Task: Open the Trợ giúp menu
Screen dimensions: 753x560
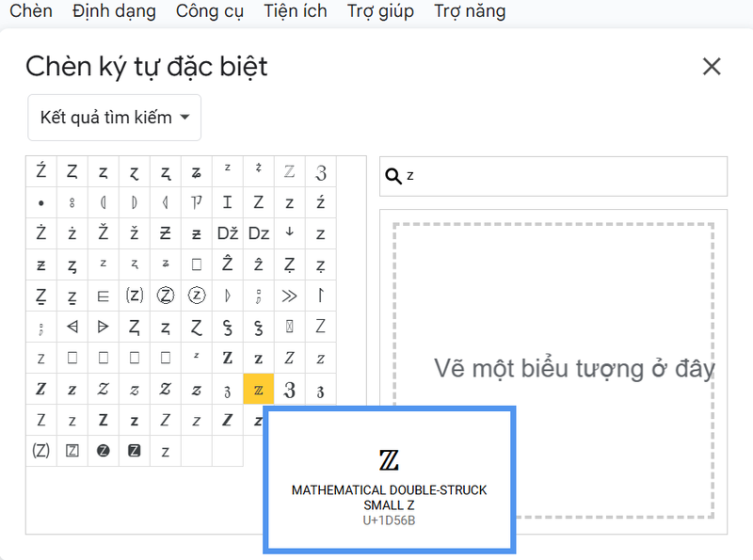Action: pyautogui.click(x=380, y=11)
